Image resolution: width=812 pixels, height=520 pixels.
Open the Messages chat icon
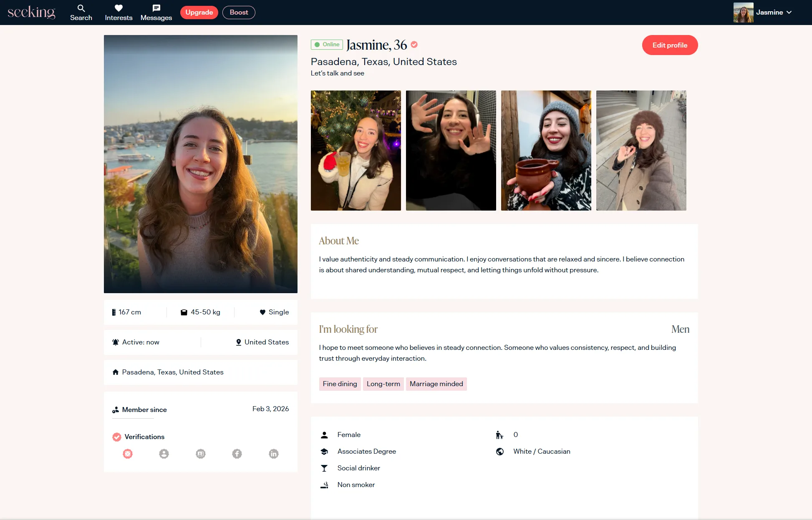[x=156, y=8]
